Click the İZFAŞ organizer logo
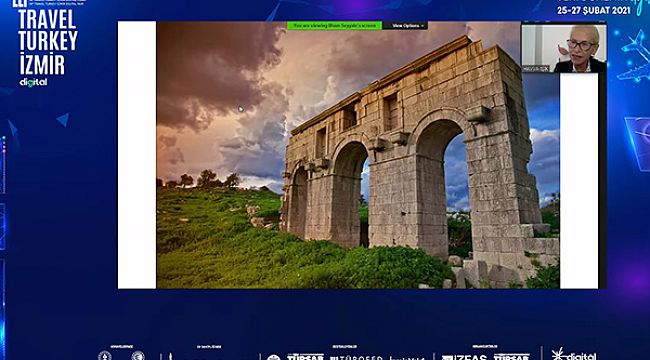Screen dimensions: 650x360 click(x=464, y=357)
